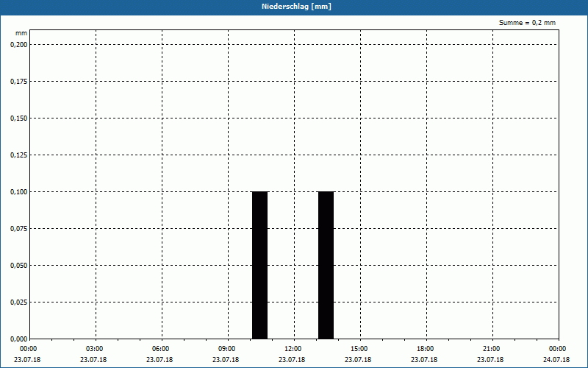588x368 pixels.
Task: Click the mm unit label above y-axis
Action: [x=21, y=33]
